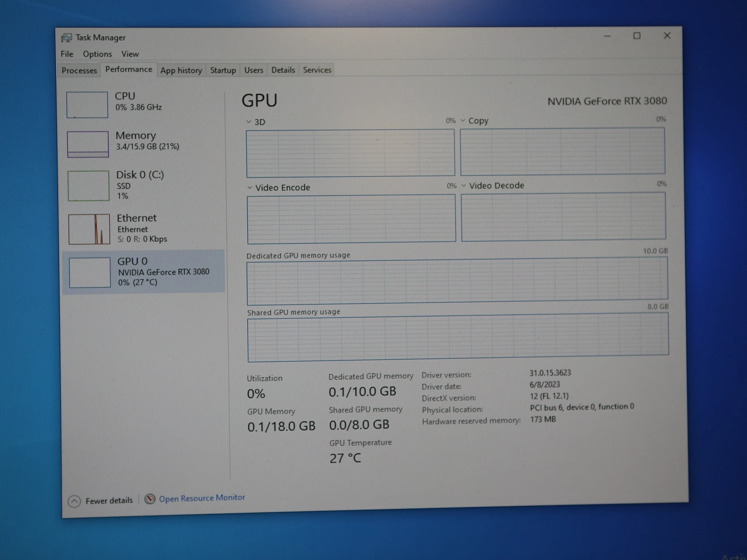Open the Options menu

coord(97,54)
